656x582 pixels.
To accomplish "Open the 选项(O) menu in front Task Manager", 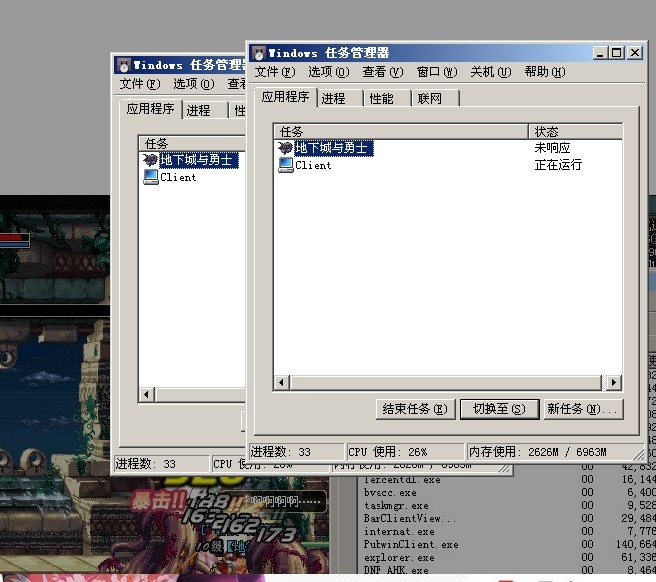I will (x=328, y=72).
